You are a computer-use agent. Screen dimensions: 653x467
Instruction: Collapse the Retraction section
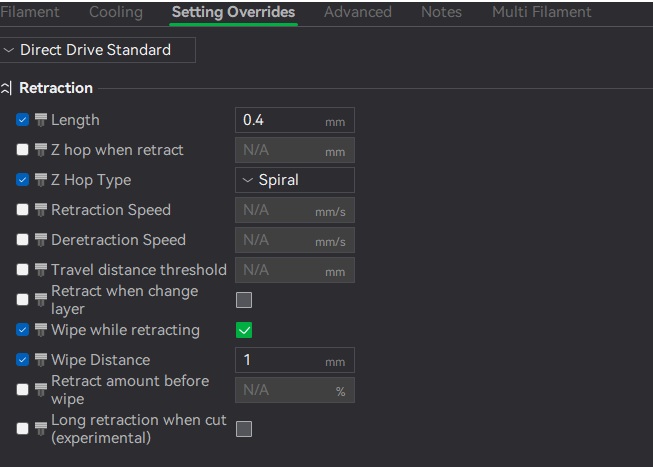click(8, 88)
